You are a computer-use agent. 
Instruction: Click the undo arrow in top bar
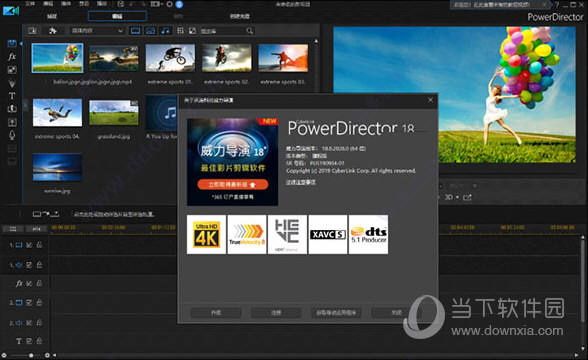point(132,4)
